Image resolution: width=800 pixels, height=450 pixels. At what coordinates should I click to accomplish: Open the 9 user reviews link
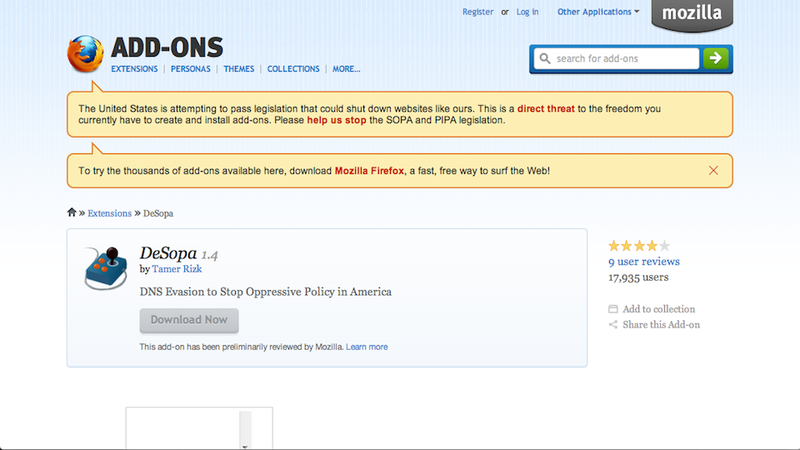pos(644,262)
